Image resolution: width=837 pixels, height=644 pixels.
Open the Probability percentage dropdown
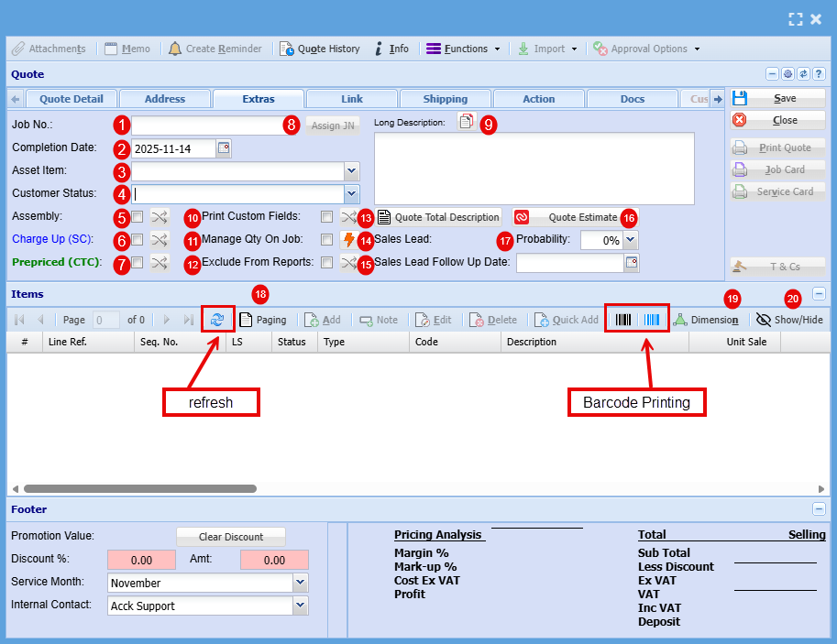pos(630,240)
